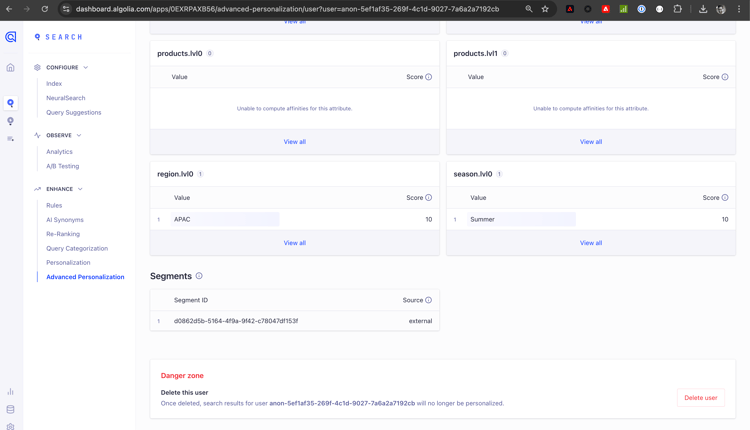Open the Re-Ranking menu item
Viewport: 750px width, 430px height.
pos(63,234)
